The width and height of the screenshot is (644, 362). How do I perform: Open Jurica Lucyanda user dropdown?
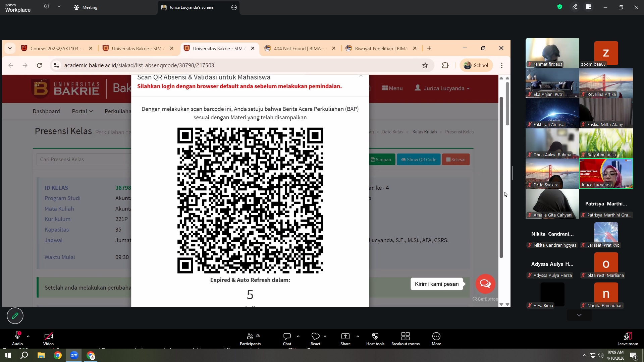pos(442,88)
